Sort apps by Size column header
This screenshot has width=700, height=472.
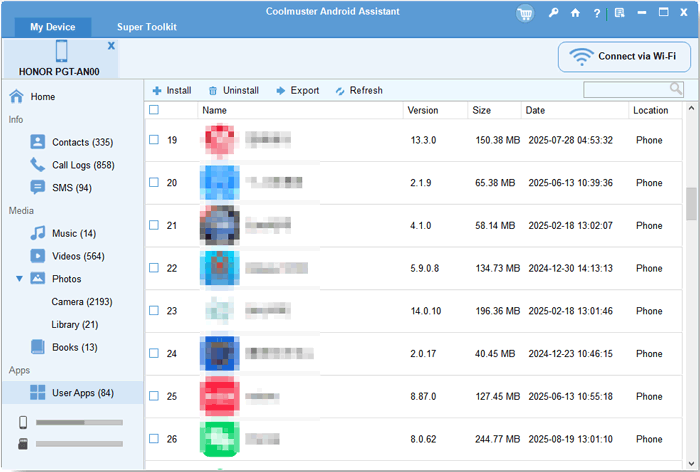coord(481,110)
